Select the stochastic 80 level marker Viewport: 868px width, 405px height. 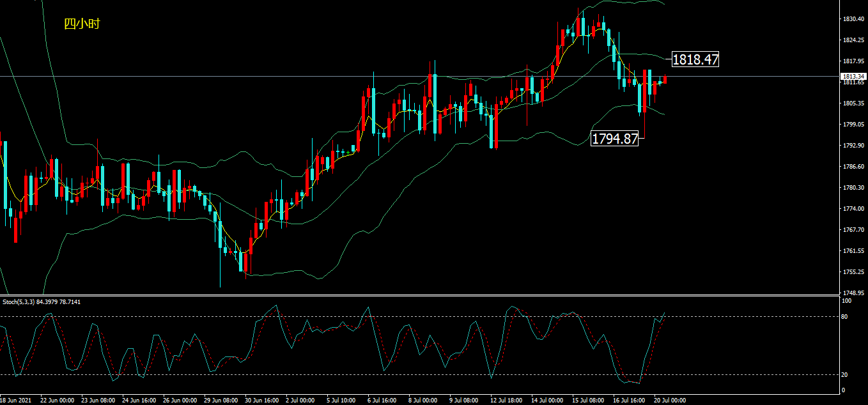pos(844,316)
